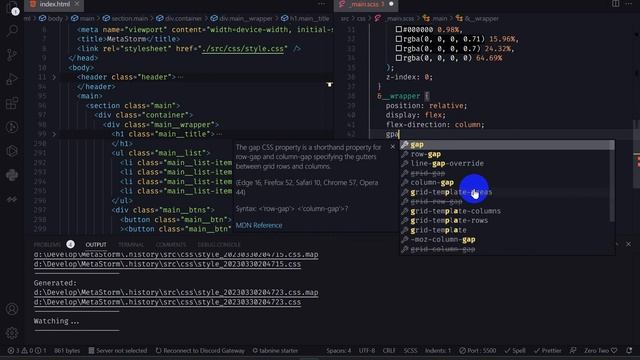Open breadcrumb _main.scss file
This screenshot has height=360, width=640.
coord(394,18)
